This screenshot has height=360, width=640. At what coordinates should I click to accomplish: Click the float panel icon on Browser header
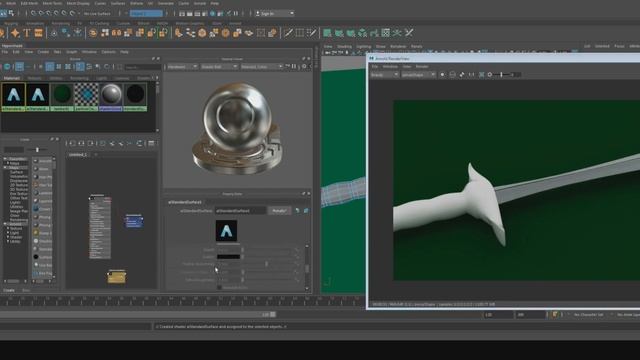point(153,59)
